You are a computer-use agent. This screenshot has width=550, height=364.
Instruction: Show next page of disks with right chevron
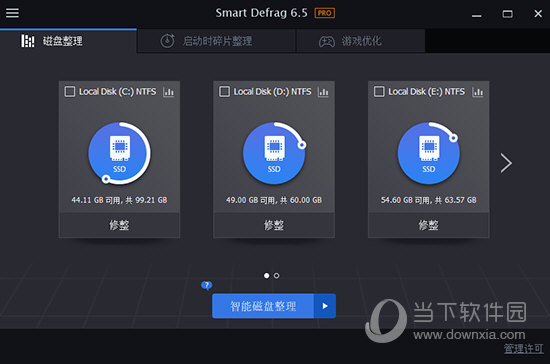coord(506,163)
